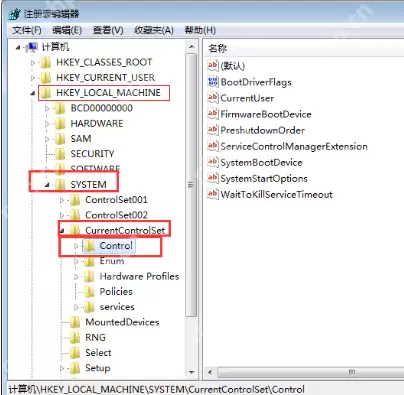Select the PreshutdownOrder value name
This screenshot has width=404, height=395.
(x=262, y=130)
